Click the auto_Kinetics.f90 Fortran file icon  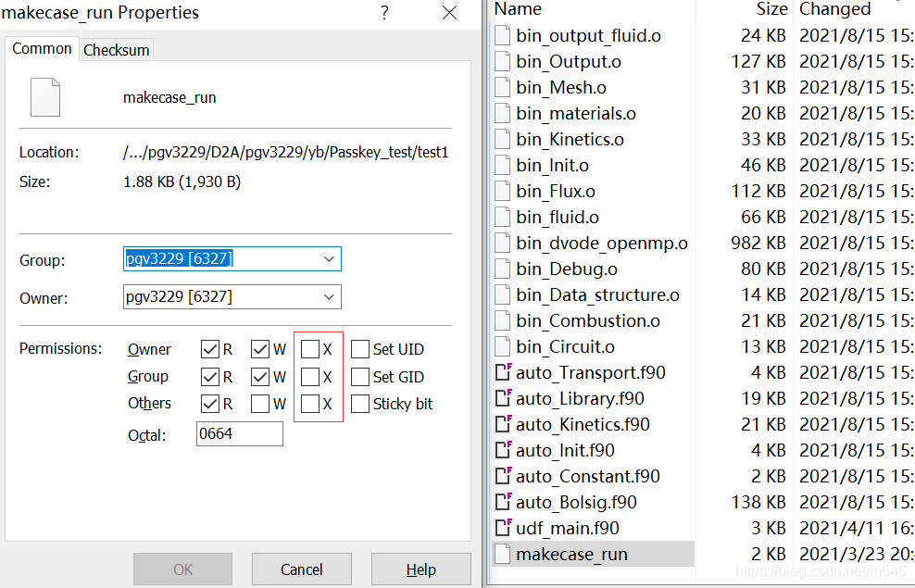click(503, 424)
